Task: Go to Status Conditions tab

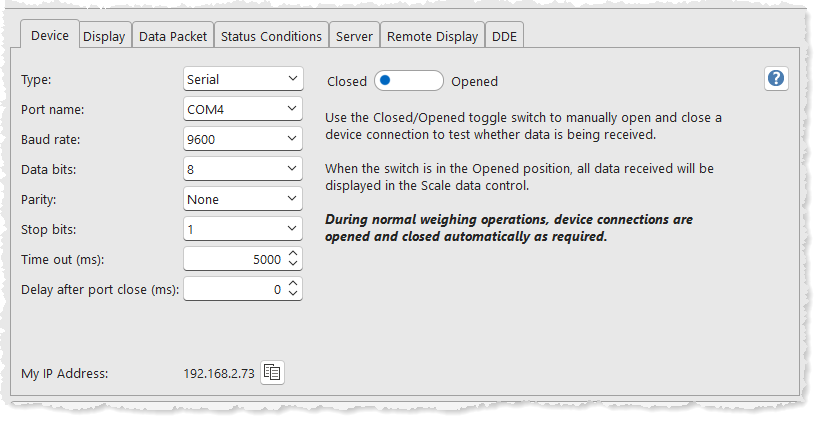Action: pyautogui.click(x=271, y=37)
